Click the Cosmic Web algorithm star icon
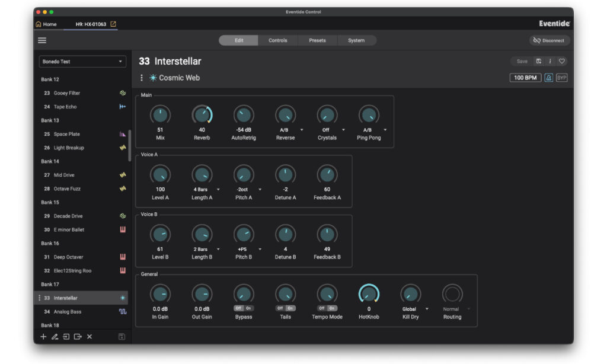607x364 pixels. click(153, 78)
